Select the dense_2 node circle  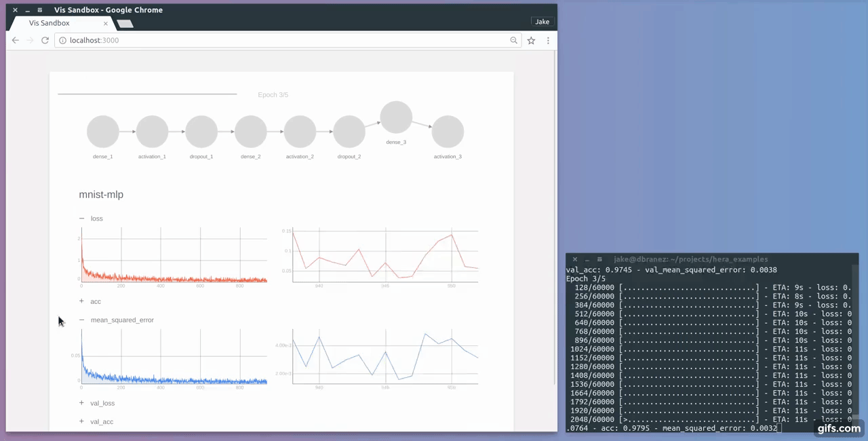point(251,132)
